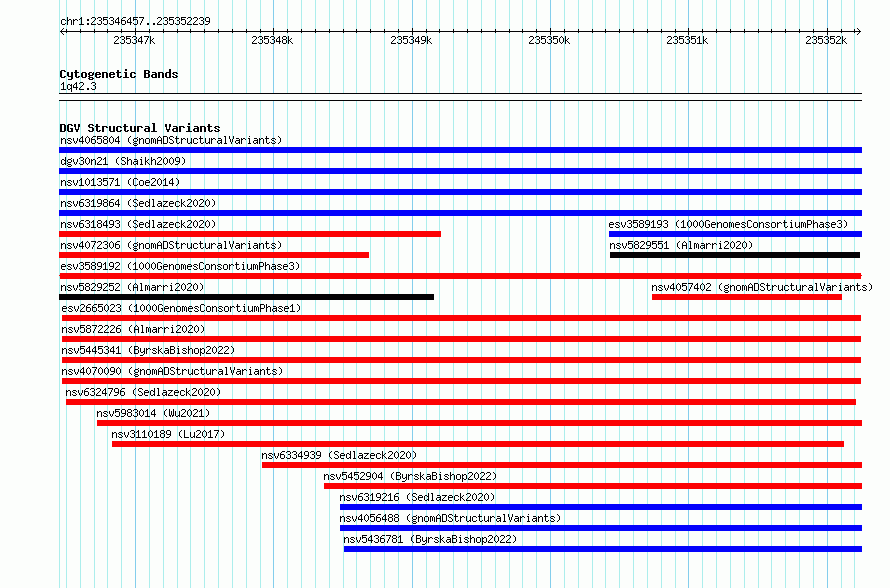
Task: Select the nsv5983014 (Wu2021) label
Action: (x=153, y=413)
